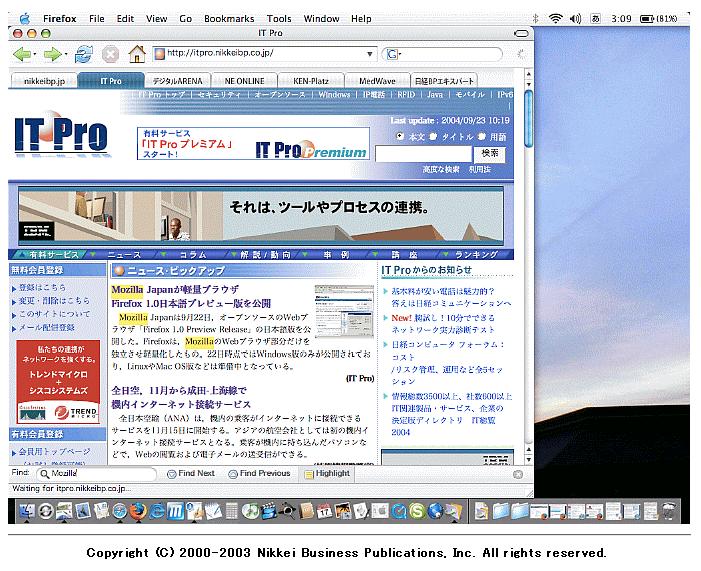Open the Apple menu
Image resolution: width=701 pixels, height=571 pixels.
pyautogui.click(x=25, y=19)
